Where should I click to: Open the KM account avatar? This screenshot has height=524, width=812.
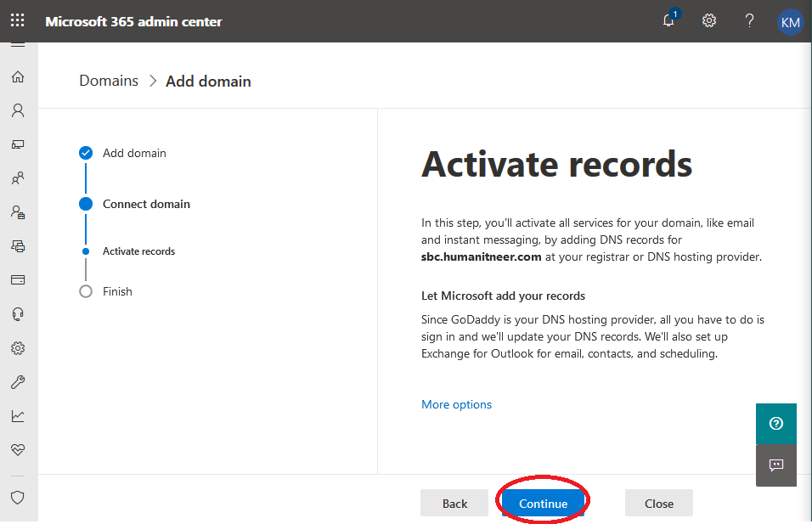tap(790, 22)
